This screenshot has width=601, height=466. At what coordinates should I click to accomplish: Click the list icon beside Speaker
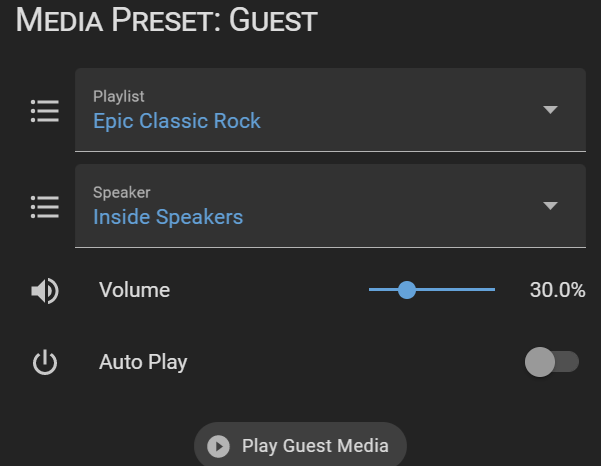pos(45,207)
